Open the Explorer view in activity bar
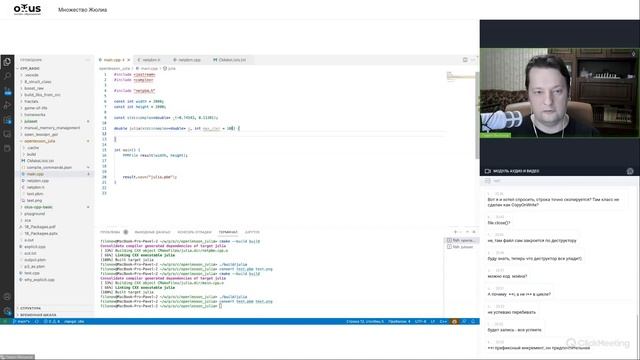This screenshot has height=360, width=640. point(7,62)
